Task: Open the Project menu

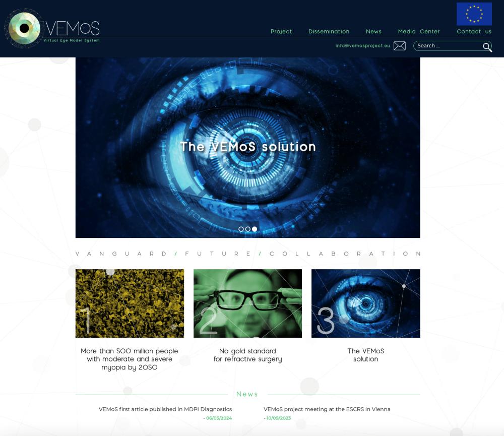Action: (281, 32)
